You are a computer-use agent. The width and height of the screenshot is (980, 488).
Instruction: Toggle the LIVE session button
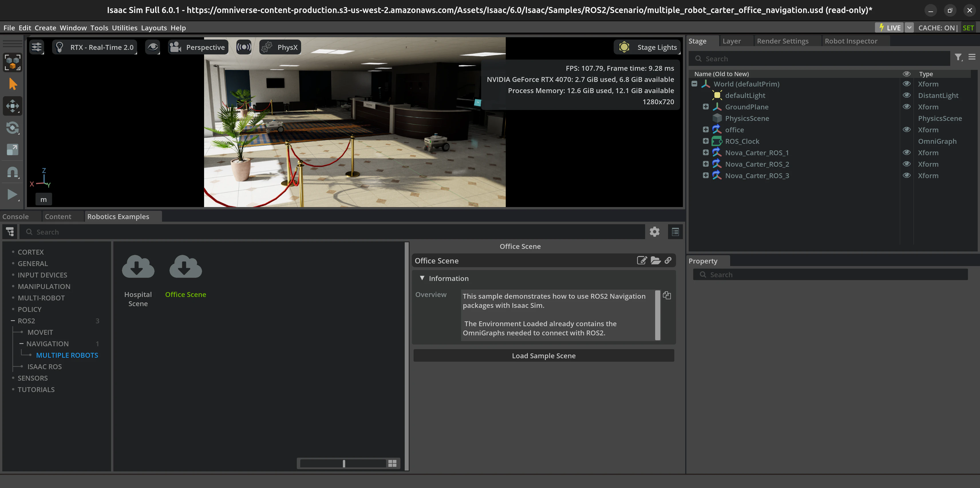click(889, 28)
